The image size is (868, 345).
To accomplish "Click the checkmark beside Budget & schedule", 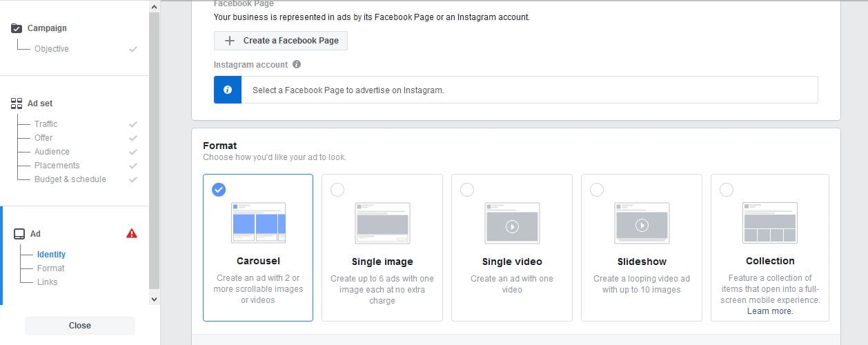I will pyautogui.click(x=133, y=179).
